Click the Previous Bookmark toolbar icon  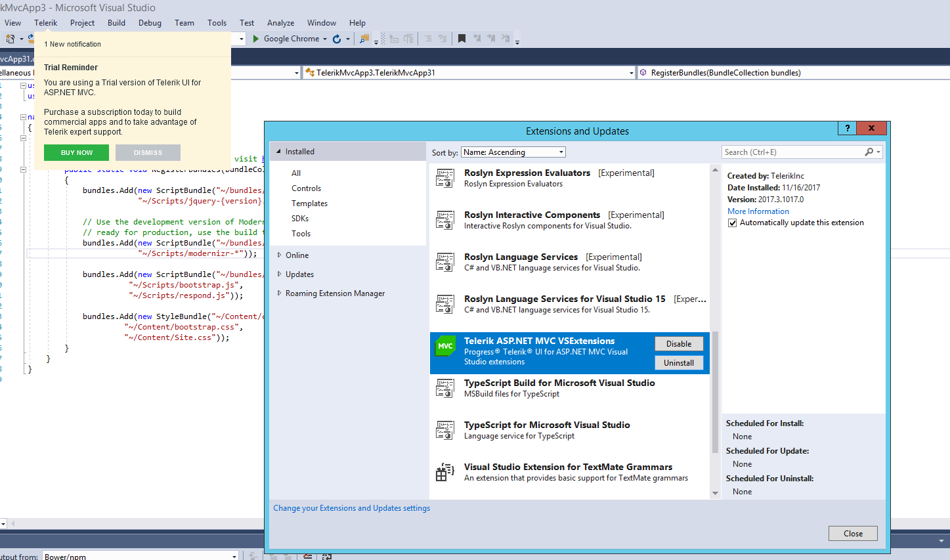[x=477, y=39]
